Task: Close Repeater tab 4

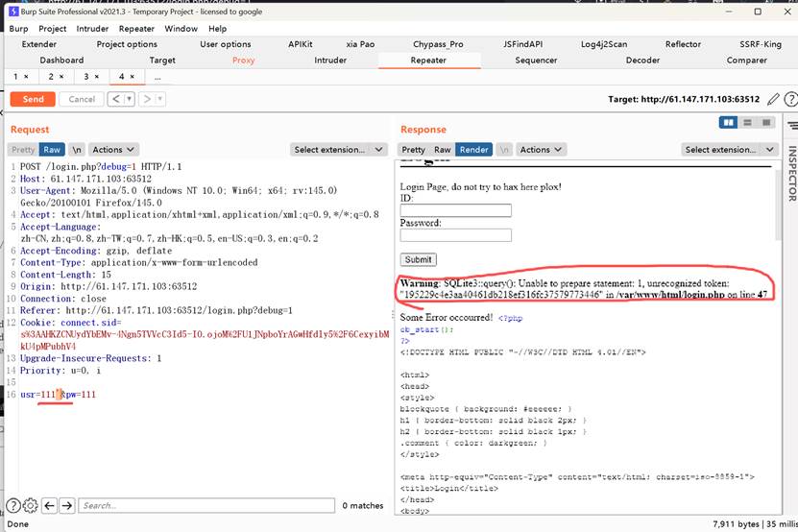Action: pyautogui.click(x=132, y=77)
